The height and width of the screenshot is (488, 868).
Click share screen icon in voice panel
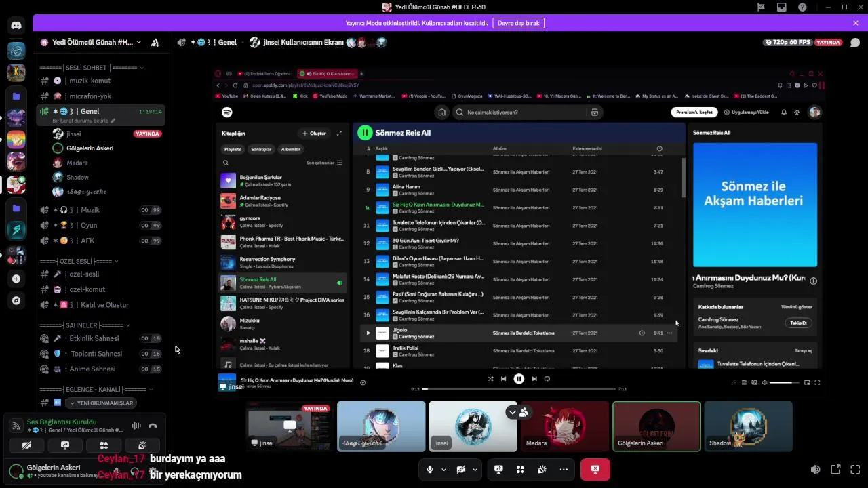(x=65, y=445)
